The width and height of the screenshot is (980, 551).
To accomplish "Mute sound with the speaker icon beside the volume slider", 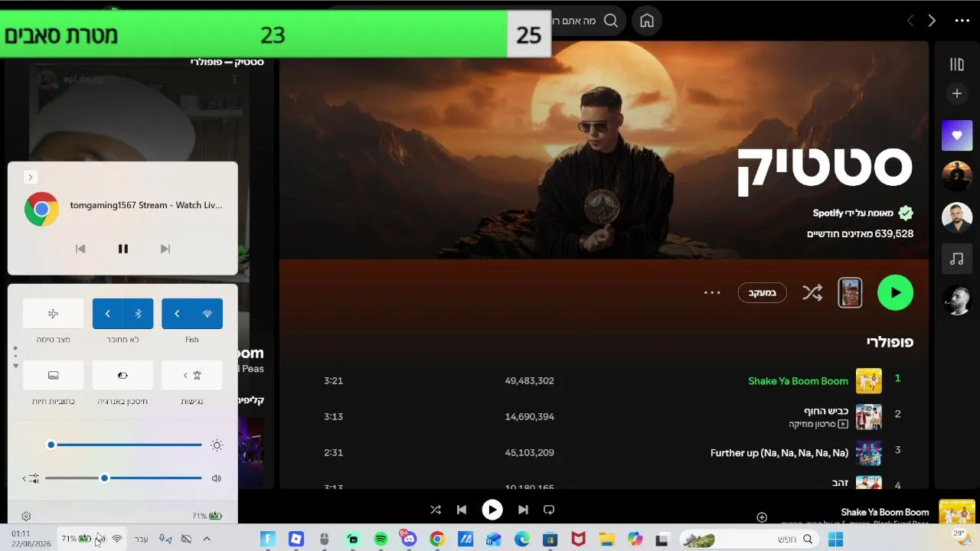I will [217, 478].
